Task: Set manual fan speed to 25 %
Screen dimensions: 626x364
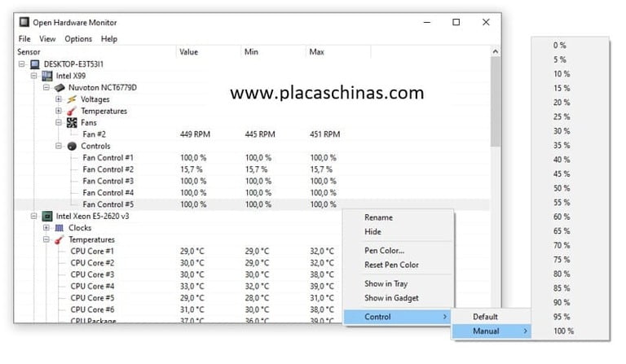Action: (570, 116)
